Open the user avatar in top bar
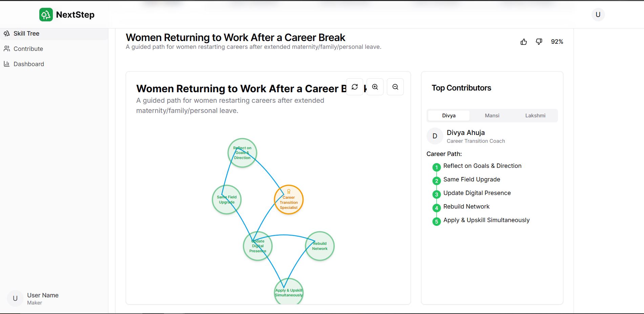644x314 pixels. coord(598,15)
